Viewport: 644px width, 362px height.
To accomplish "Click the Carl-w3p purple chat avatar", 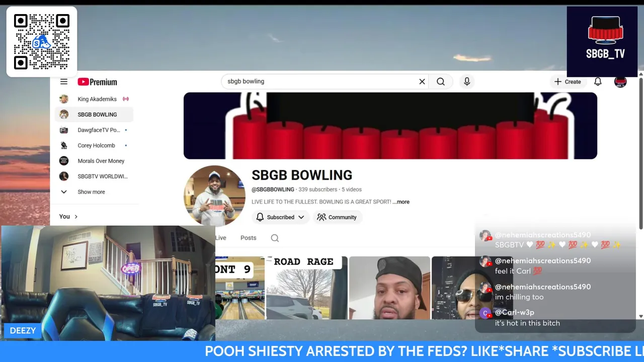I will tap(485, 314).
